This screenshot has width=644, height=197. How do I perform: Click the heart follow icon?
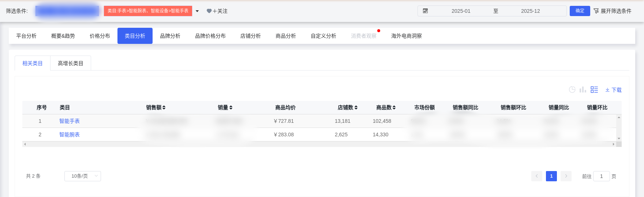point(209,11)
